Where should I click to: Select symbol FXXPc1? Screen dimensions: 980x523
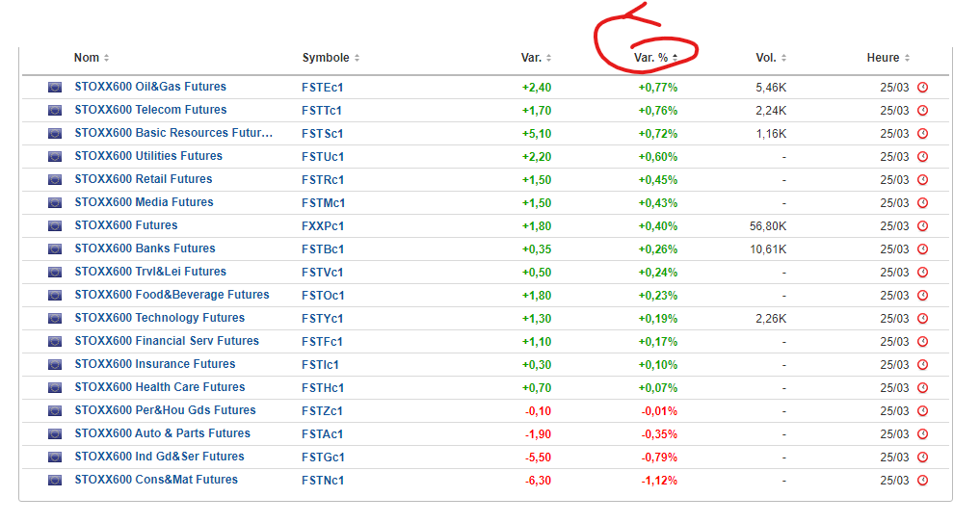(323, 226)
